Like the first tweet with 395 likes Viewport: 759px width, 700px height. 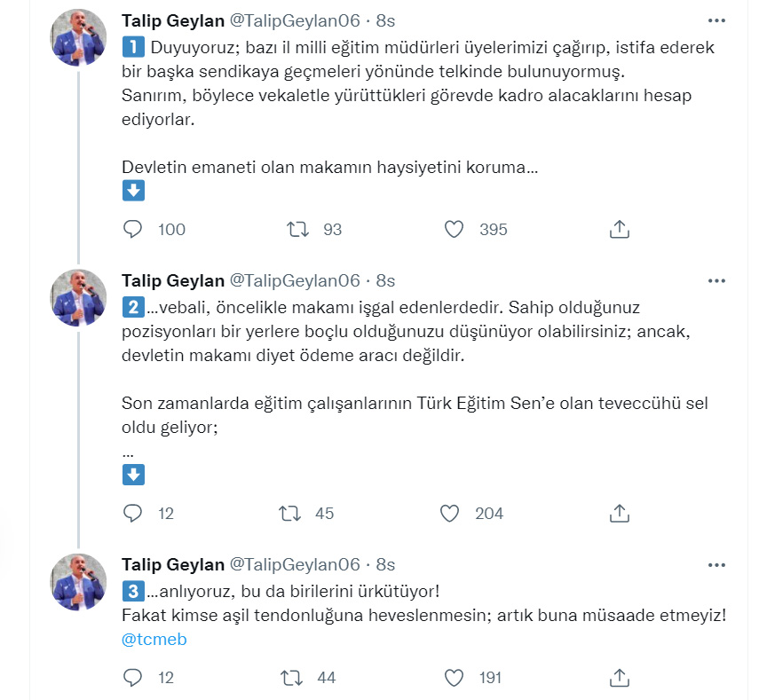click(x=454, y=229)
